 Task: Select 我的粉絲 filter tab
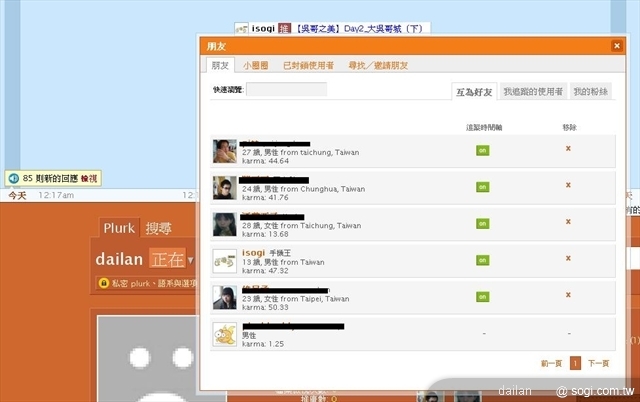pyautogui.click(x=591, y=92)
